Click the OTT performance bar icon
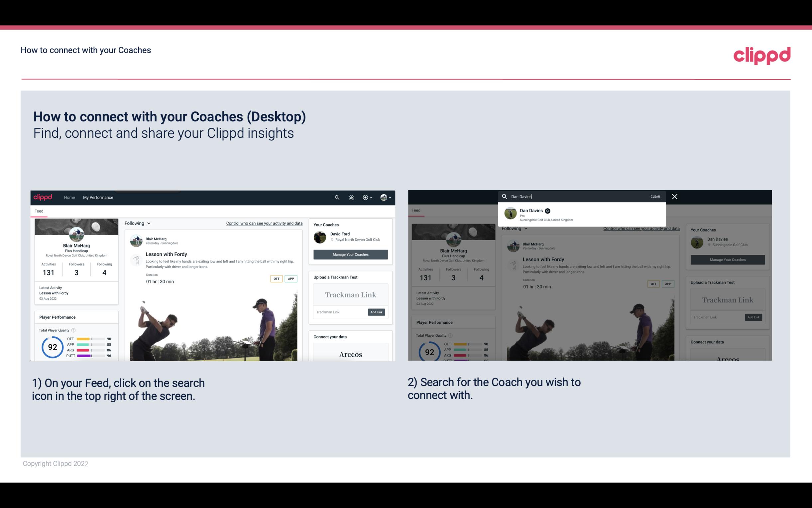The height and width of the screenshot is (508, 812). point(90,339)
